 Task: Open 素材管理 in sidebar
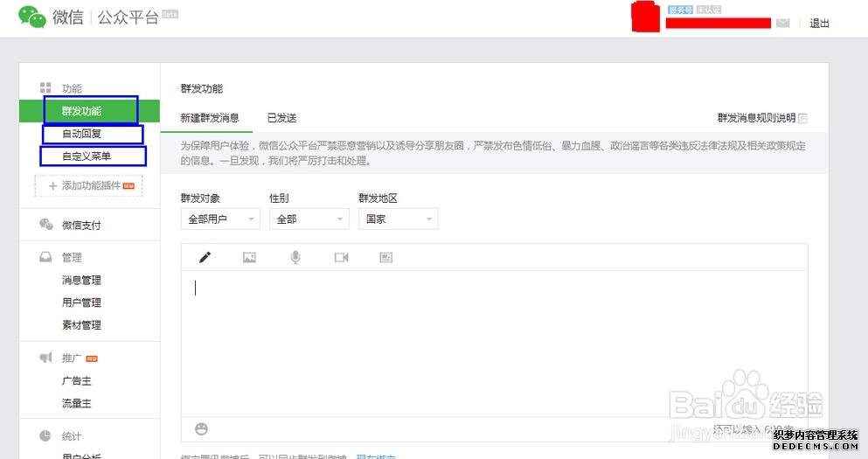[81, 325]
